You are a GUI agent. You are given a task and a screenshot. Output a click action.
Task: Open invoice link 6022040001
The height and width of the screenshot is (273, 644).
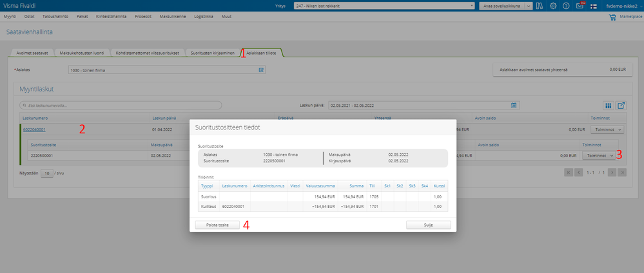tap(34, 129)
